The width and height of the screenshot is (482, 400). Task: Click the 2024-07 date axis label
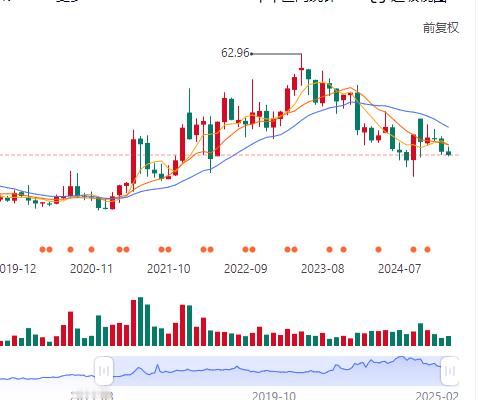[x=399, y=269]
